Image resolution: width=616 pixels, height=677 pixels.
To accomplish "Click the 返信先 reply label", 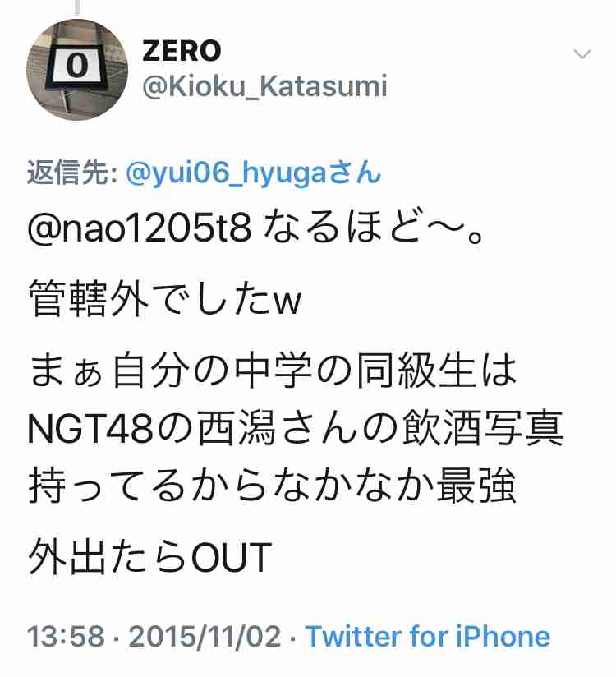I will (x=72, y=173).
